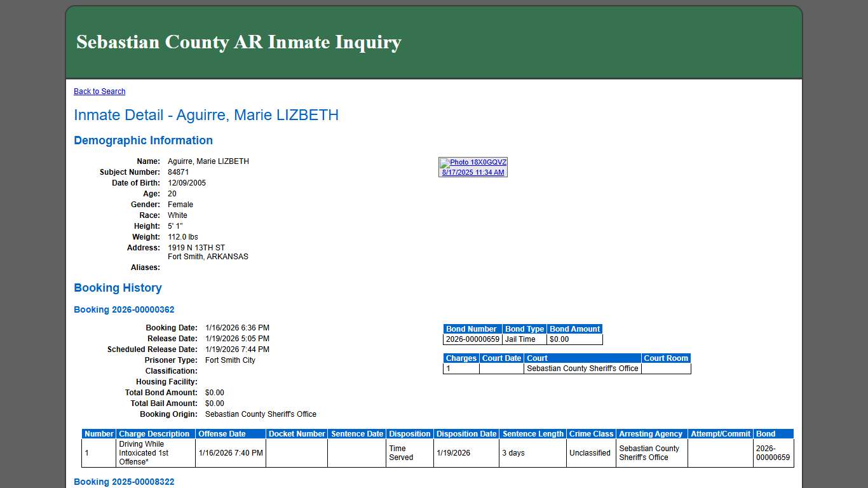Click the bond number 2026-00000659 cell

472,339
